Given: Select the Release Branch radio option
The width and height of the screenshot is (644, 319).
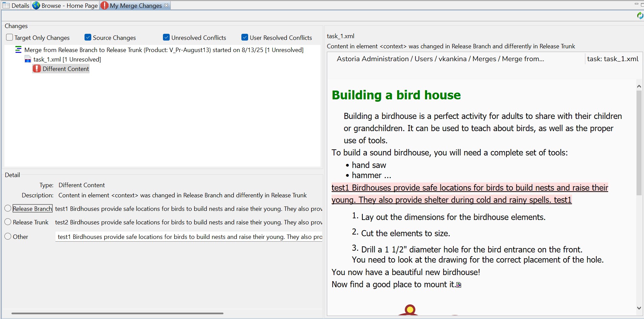Looking at the screenshot, I should click(x=8, y=208).
